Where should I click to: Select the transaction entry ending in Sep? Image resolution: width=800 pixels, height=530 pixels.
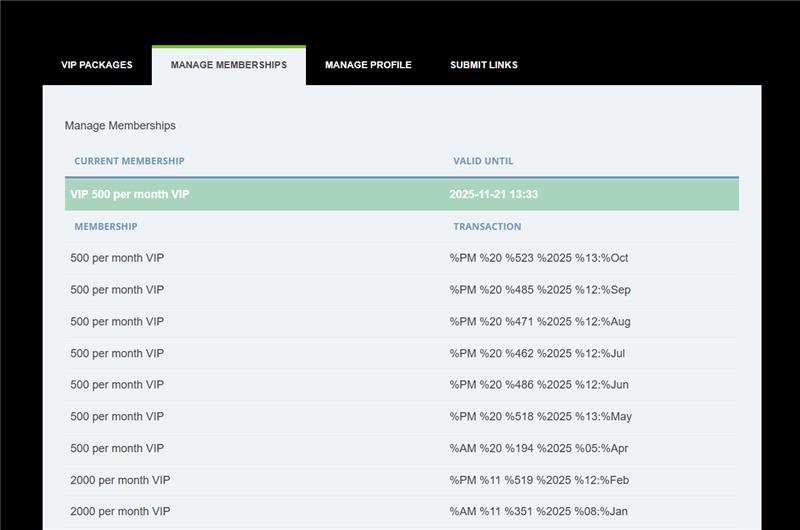click(x=540, y=290)
